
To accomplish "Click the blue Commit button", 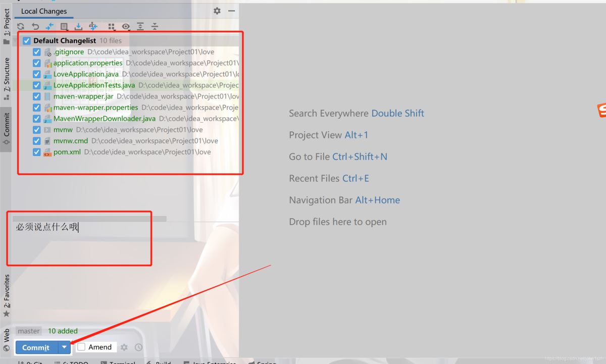I will pyautogui.click(x=37, y=347).
